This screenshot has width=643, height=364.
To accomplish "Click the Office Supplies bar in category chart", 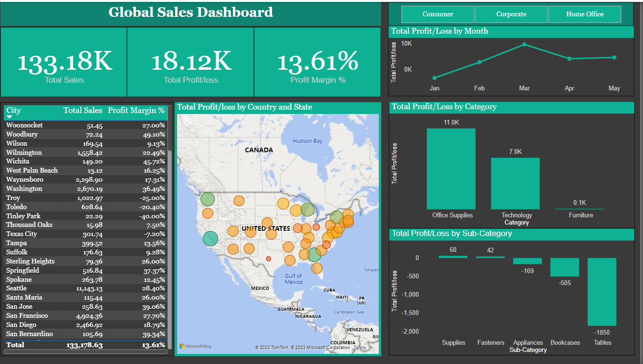I will 451,168.
